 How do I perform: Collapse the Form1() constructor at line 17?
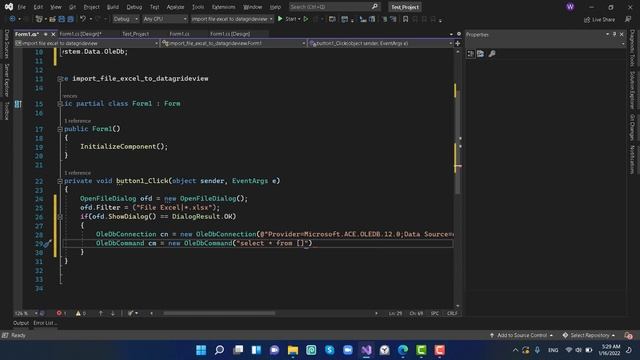tap(60, 129)
